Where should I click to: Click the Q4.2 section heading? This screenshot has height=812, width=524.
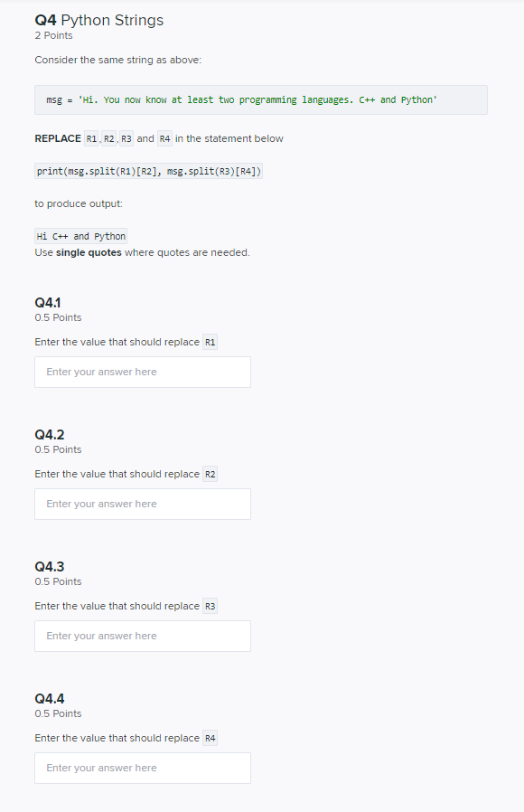[x=50, y=434]
